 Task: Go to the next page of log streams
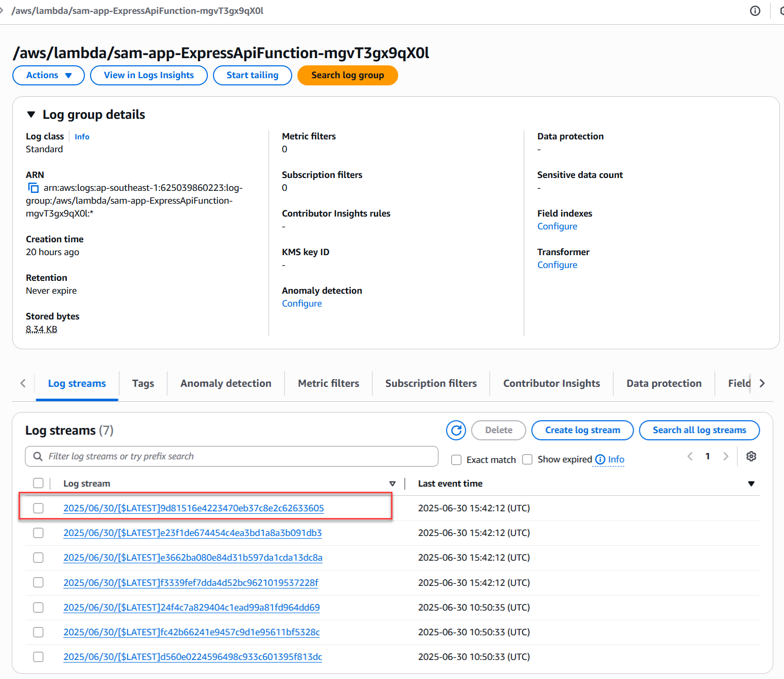[726, 456]
